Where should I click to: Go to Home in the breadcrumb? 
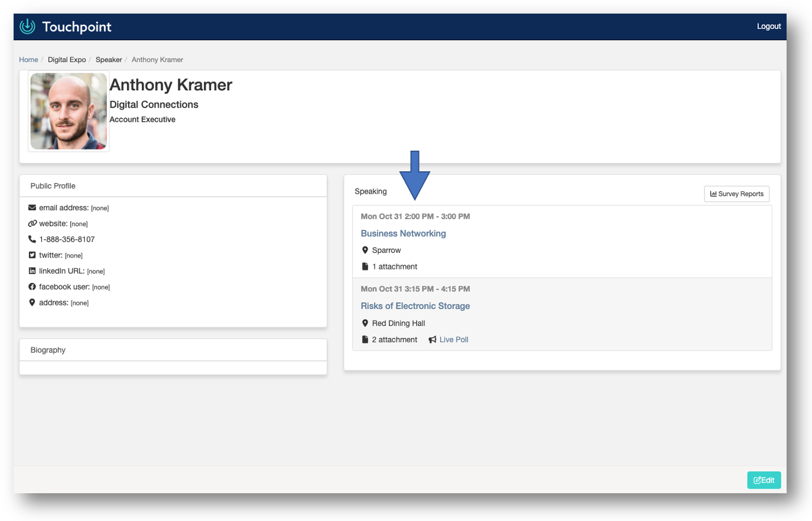(28, 60)
